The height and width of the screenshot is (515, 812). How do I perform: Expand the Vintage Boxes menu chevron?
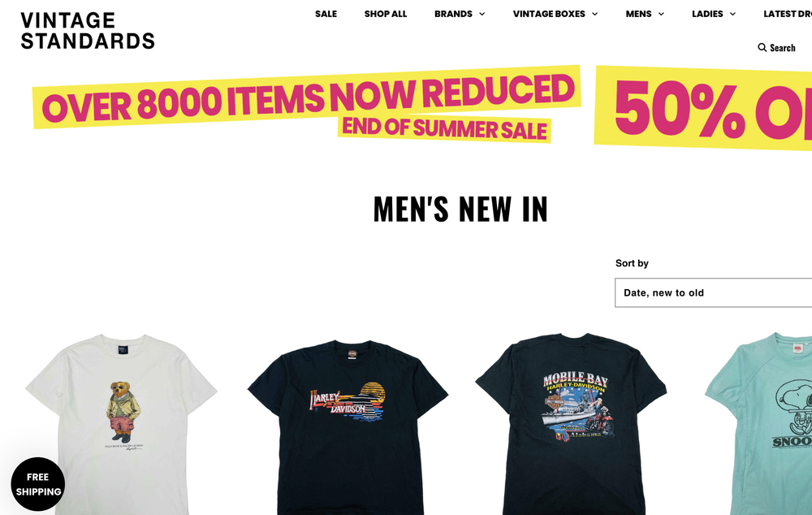pos(594,14)
